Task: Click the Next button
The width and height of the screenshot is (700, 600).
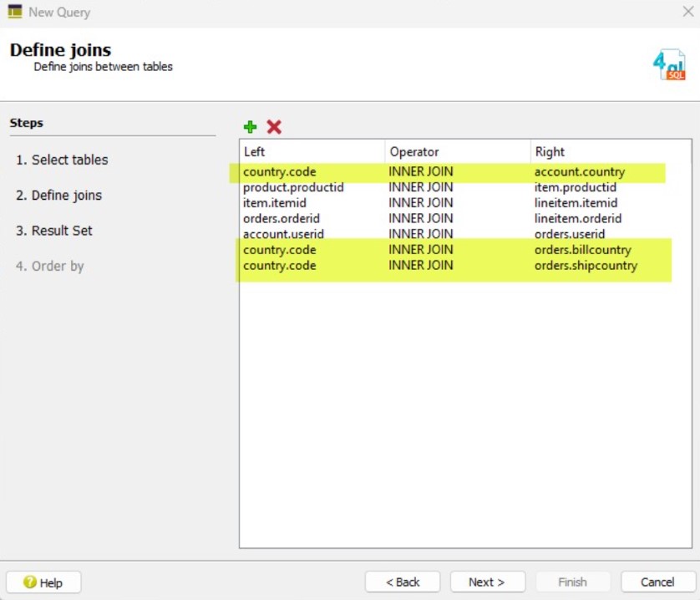Action: tap(487, 582)
